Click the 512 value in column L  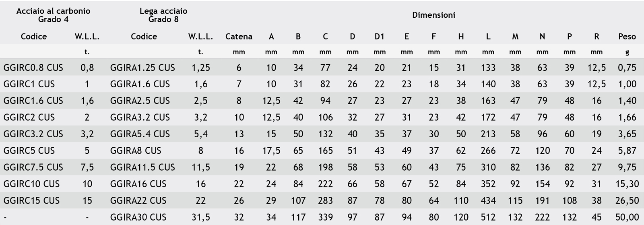[x=488, y=217]
